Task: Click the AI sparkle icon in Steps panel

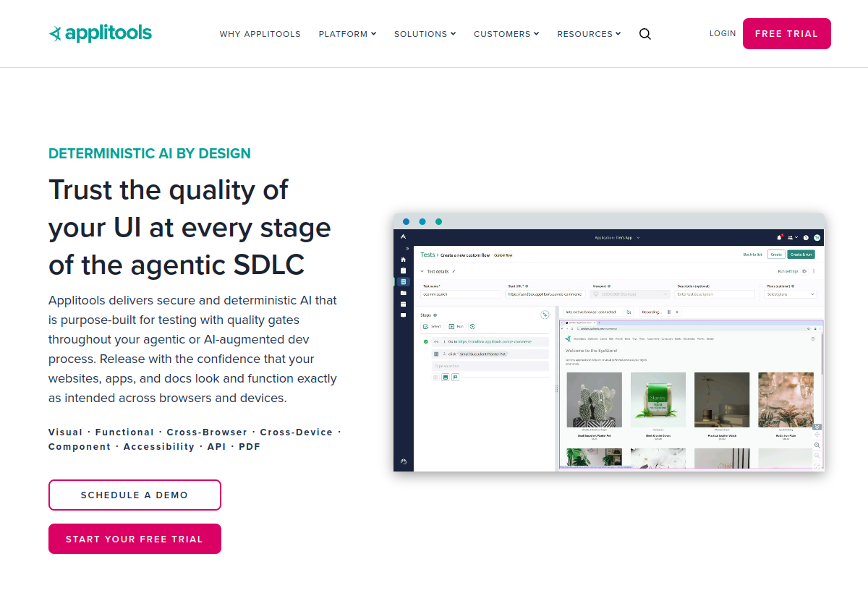Action: click(545, 315)
